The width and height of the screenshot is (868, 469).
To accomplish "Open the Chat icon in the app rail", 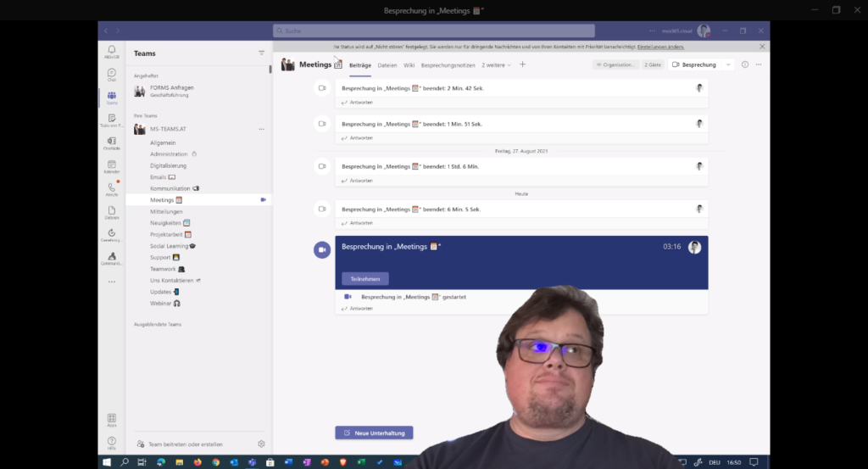I will pos(112,75).
